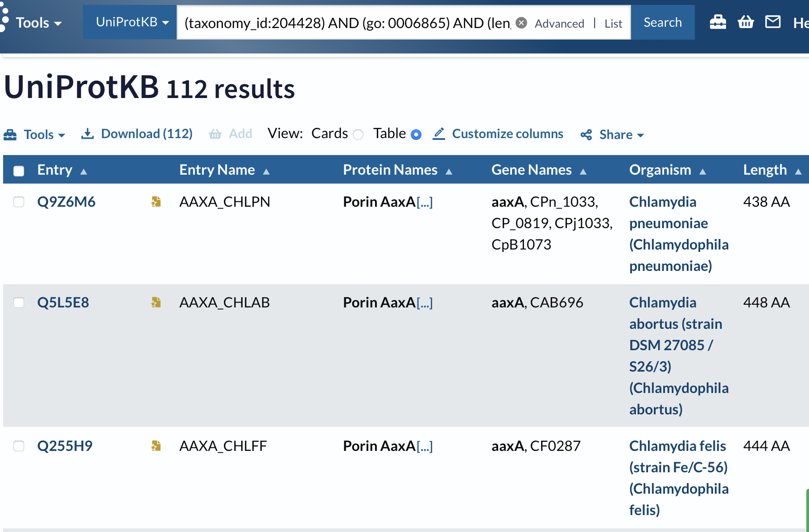Expand protein names for Q9Z6M6
809x532 pixels.
click(x=425, y=202)
